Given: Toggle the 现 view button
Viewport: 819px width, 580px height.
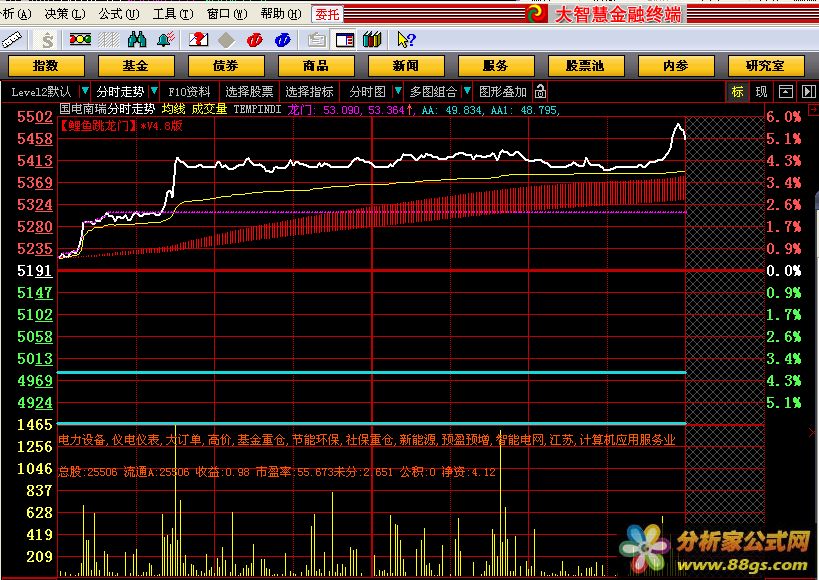Looking at the screenshot, I should pyautogui.click(x=761, y=92).
